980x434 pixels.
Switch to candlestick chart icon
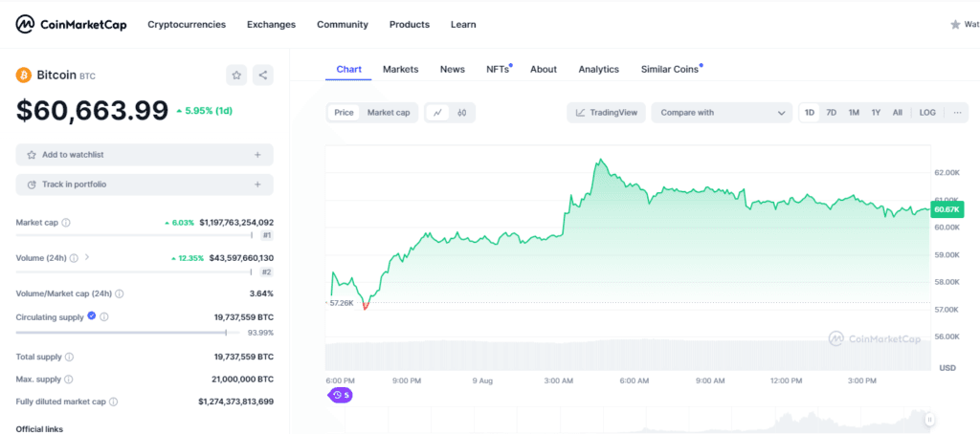462,113
